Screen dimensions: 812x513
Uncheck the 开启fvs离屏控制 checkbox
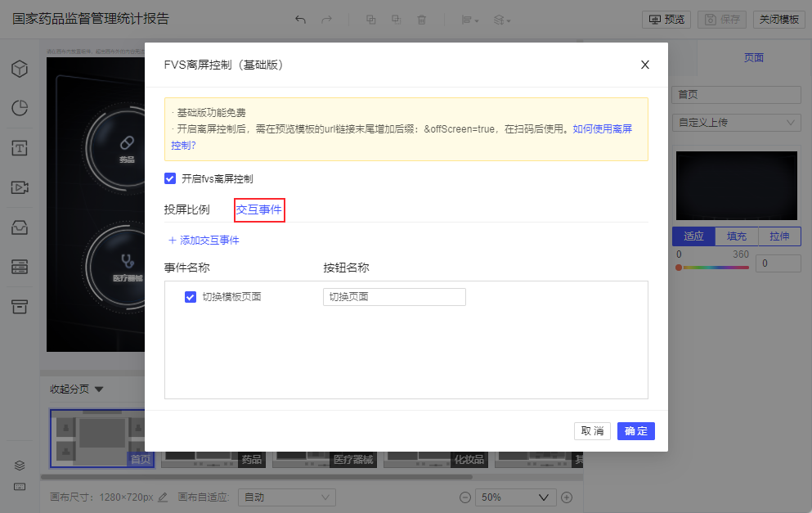click(170, 178)
